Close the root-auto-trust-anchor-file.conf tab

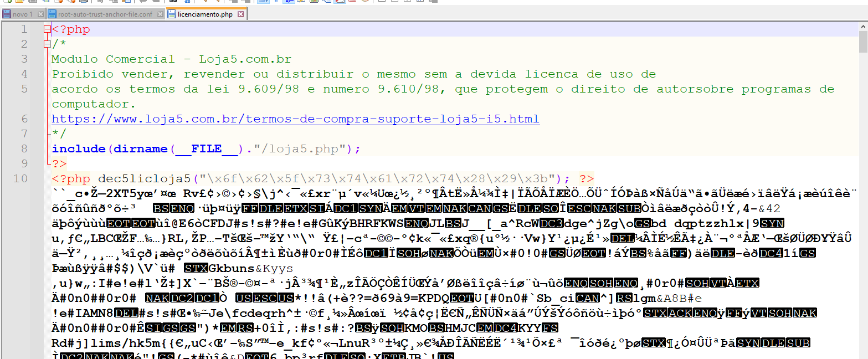click(160, 14)
